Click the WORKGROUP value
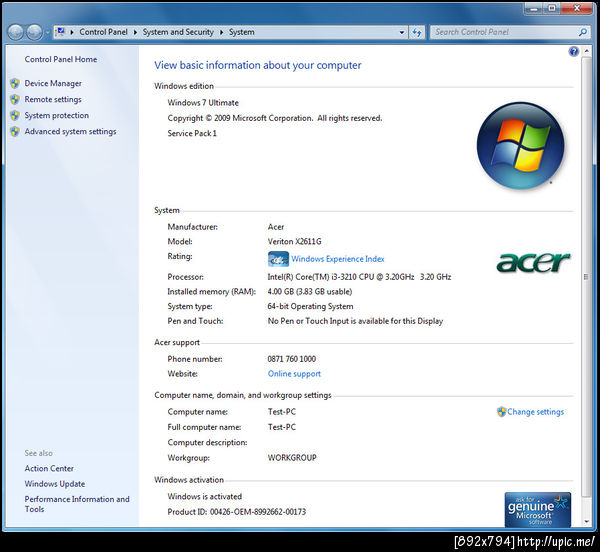Viewport: 600px width, 552px height. coord(292,458)
